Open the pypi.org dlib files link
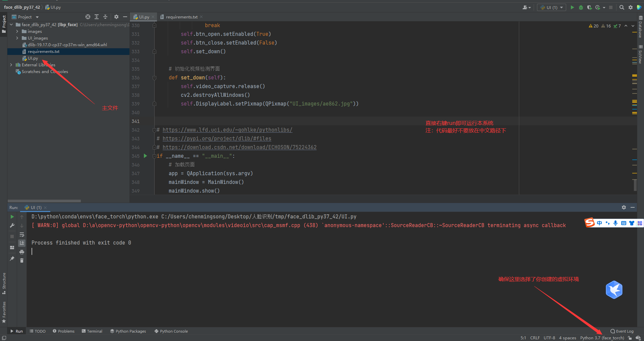 click(217, 139)
